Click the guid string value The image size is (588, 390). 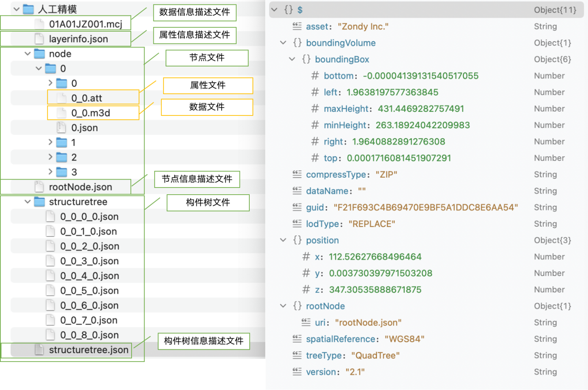coord(425,207)
